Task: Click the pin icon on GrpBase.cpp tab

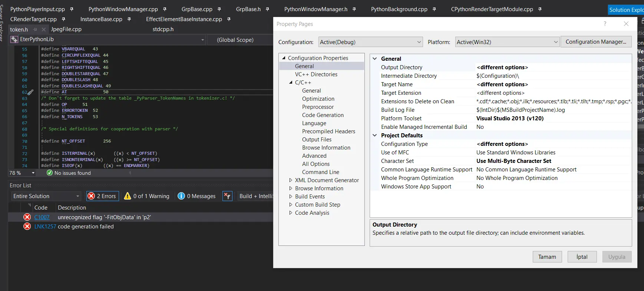Action: [x=219, y=9]
